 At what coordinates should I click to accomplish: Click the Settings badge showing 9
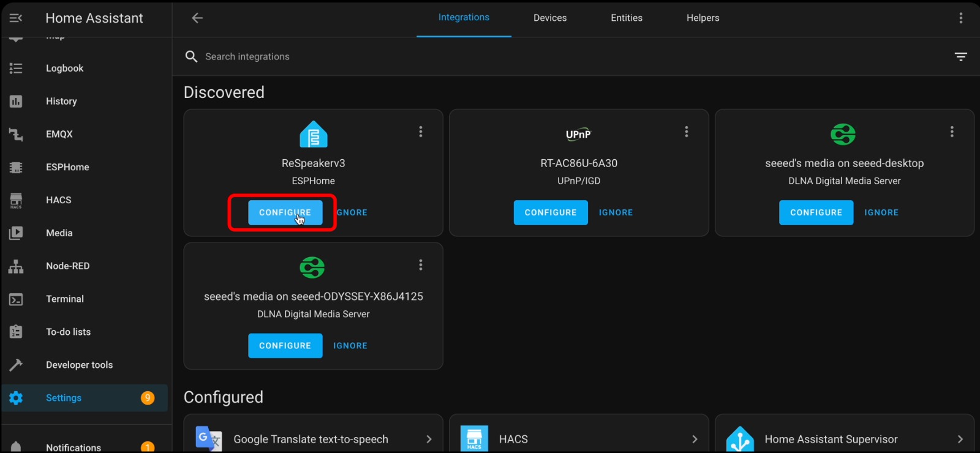148,398
